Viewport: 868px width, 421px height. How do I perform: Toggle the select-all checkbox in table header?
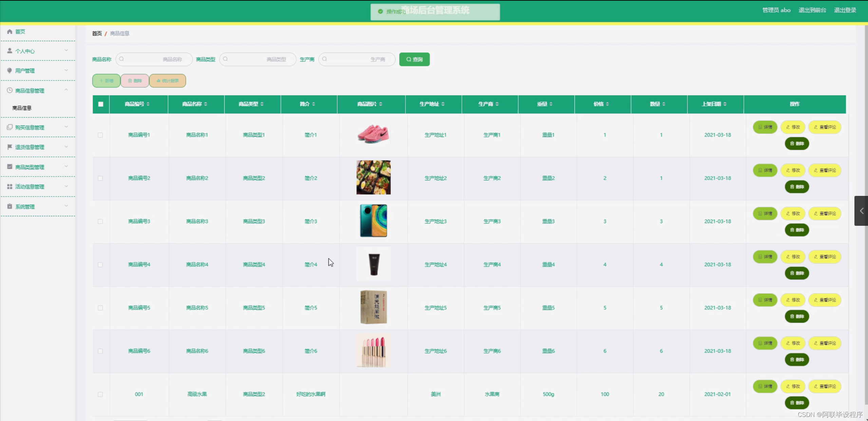point(101,104)
